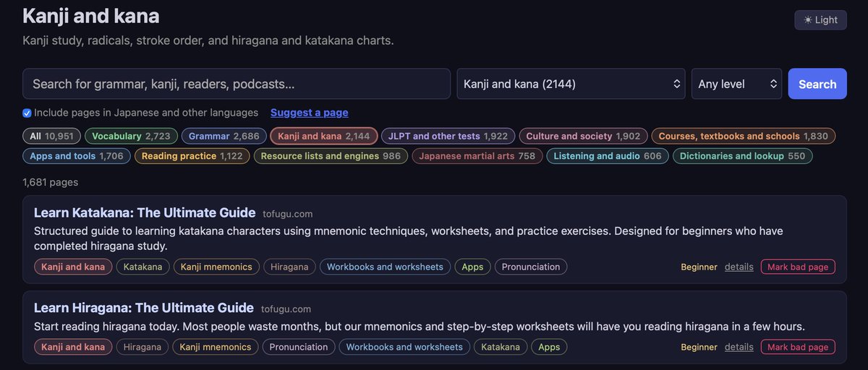Click Kanji mnemonics tag in Katakana result

coord(216,267)
